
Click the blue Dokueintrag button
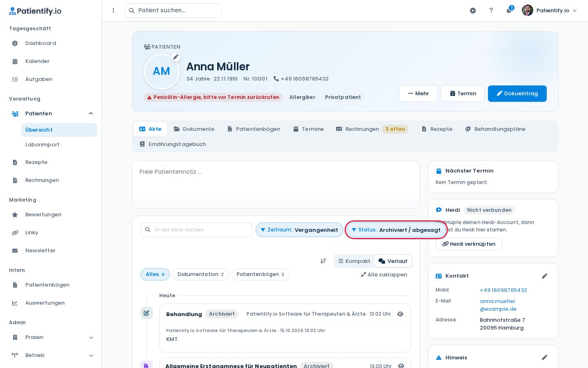point(517,94)
